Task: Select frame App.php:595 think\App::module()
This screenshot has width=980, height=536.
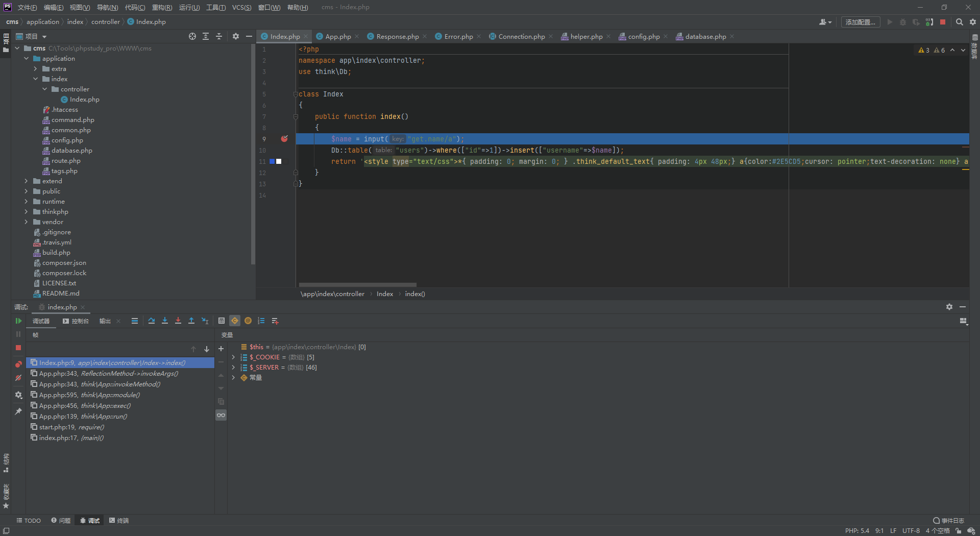Action: (120, 395)
